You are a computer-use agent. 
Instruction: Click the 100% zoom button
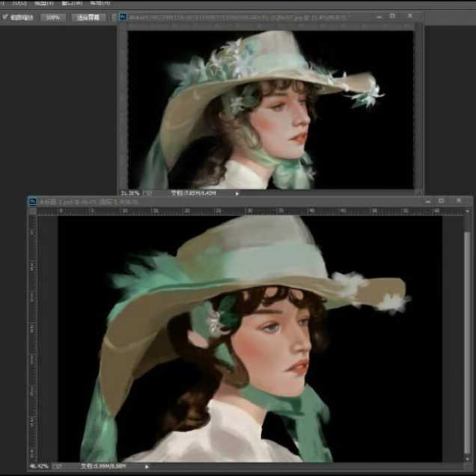click(53, 18)
